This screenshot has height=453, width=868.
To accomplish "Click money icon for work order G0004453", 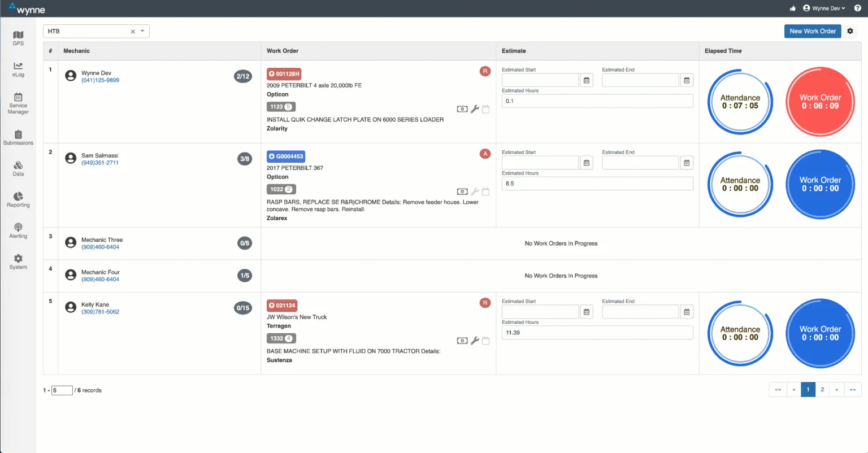I will click(462, 191).
